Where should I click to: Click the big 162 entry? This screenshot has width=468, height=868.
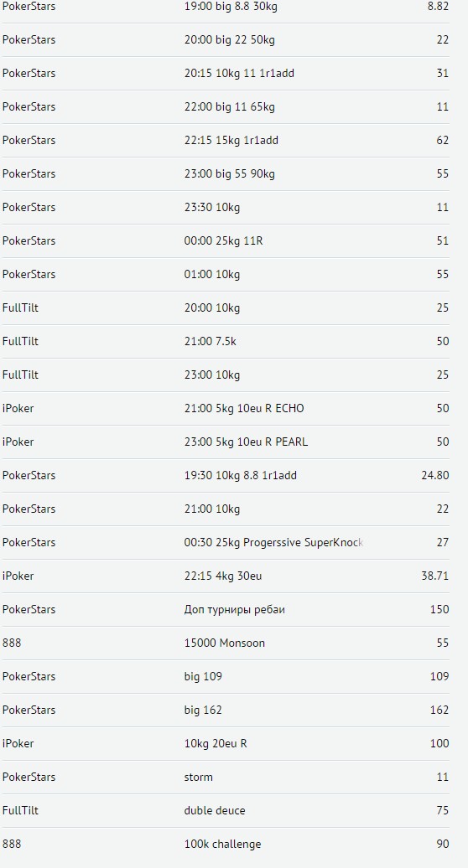point(225,710)
